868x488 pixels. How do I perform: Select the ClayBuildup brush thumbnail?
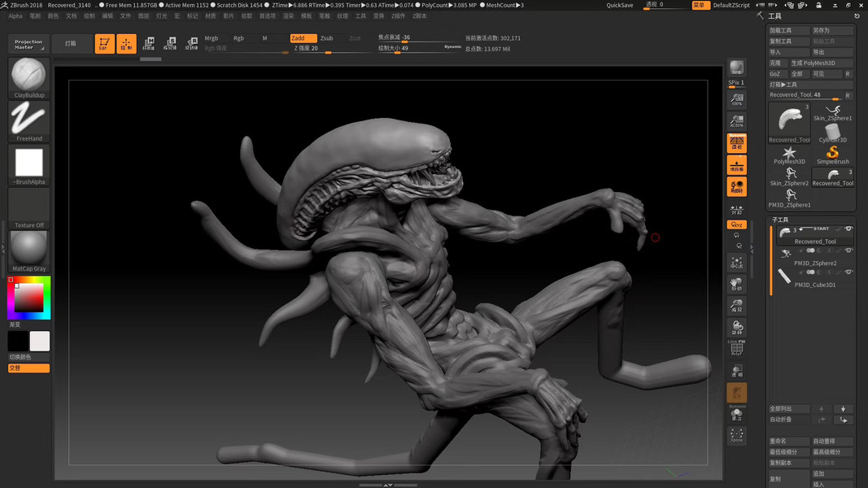click(x=29, y=75)
